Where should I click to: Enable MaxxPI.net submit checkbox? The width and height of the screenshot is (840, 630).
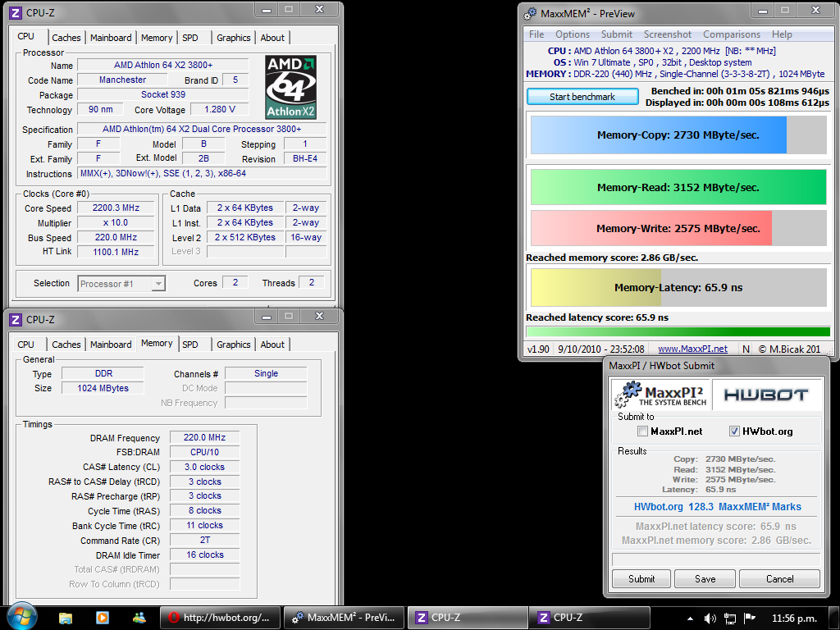click(x=643, y=431)
